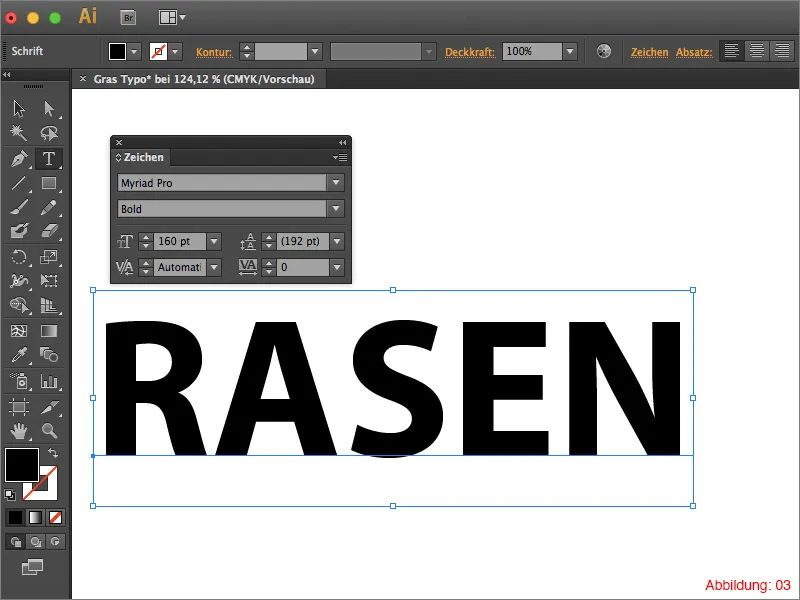
Task: Open the Absatz panel link
Action: pos(694,51)
